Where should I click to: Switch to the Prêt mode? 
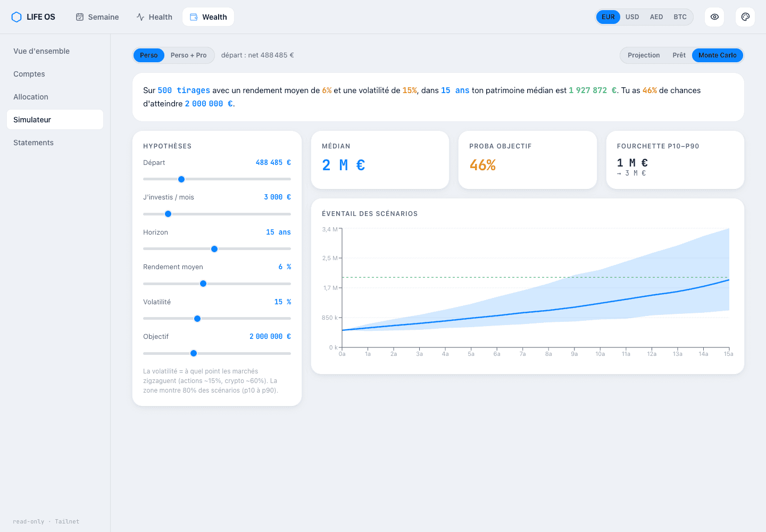(679, 55)
